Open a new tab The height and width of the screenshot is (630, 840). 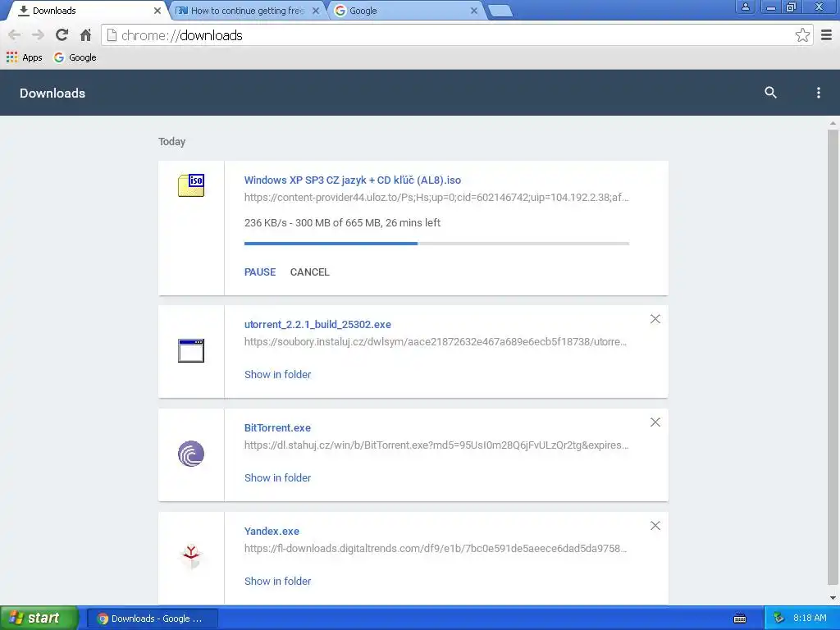pyautogui.click(x=501, y=11)
